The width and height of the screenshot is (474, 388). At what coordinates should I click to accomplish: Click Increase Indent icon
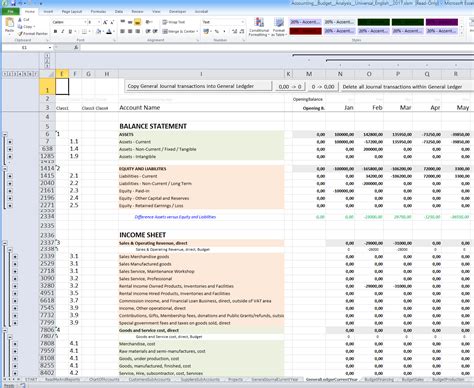[x=155, y=31]
